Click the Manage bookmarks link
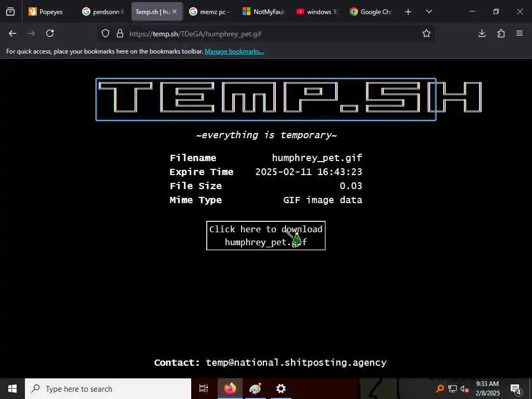The width and height of the screenshot is (532, 399). point(234,51)
